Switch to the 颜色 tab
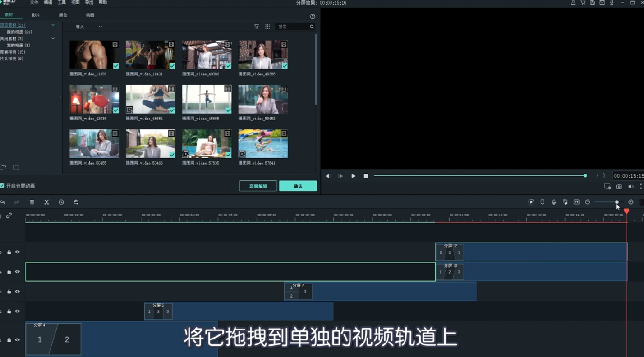The width and height of the screenshot is (644, 357). tap(63, 15)
